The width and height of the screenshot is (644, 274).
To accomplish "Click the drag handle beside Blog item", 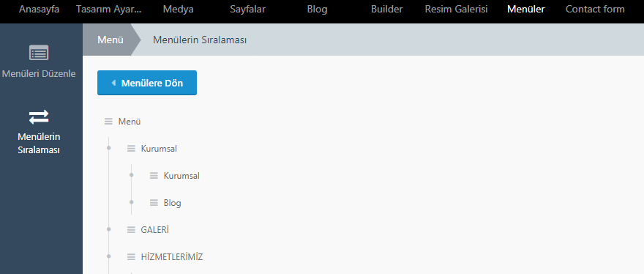I will pos(154,203).
